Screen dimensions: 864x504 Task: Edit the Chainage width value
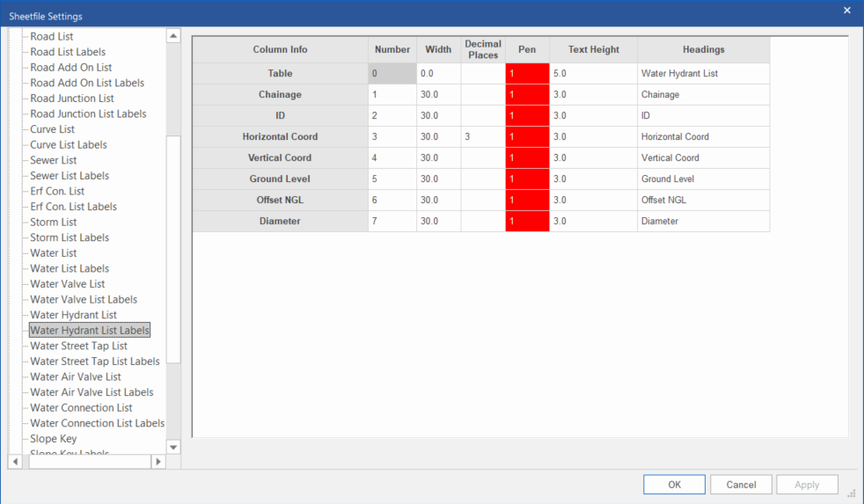tap(438, 95)
